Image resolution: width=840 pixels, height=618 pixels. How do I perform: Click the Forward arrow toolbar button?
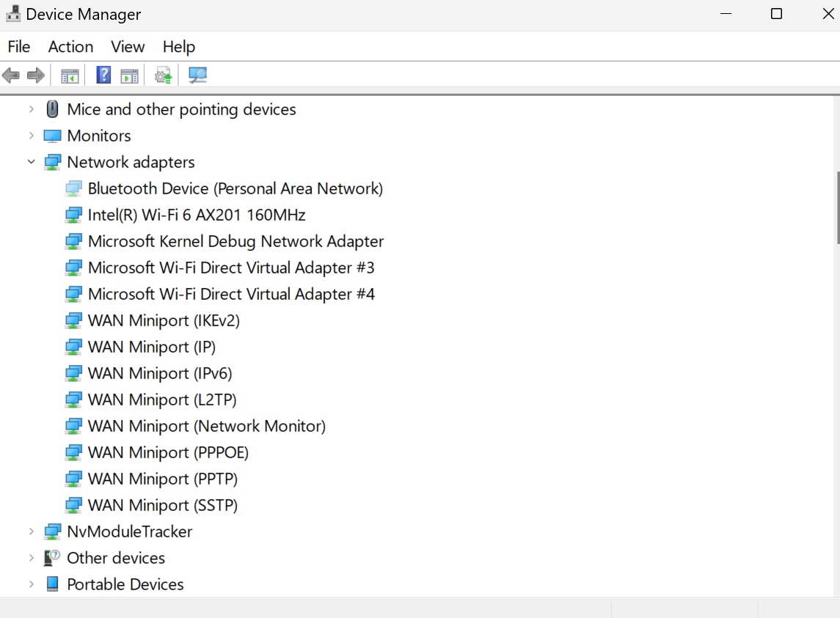click(x=36, y=76)
